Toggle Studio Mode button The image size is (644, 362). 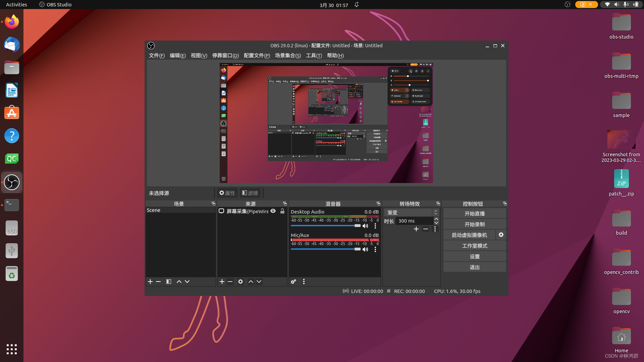point(475,246)
